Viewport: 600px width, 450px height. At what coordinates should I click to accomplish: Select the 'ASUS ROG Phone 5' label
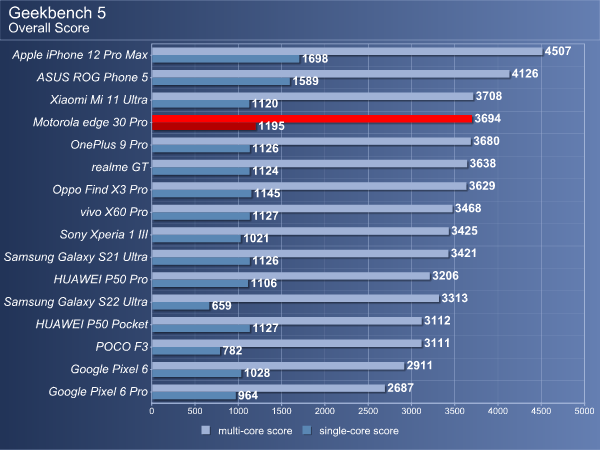pos(92,78)
